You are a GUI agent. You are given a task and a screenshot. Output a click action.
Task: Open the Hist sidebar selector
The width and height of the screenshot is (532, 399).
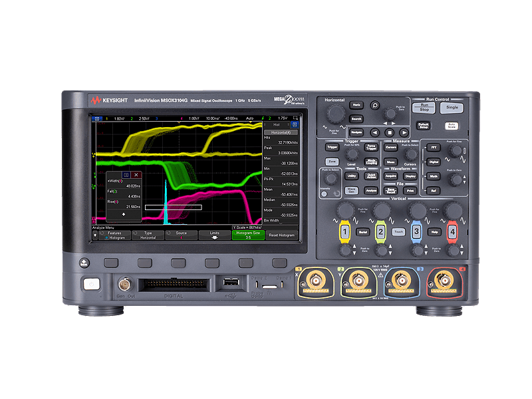[277, 124]
